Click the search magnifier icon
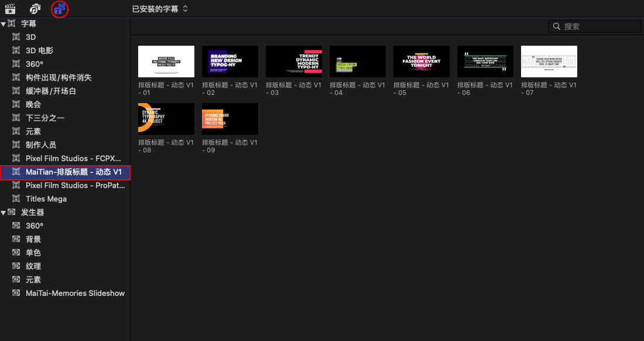Image resolution: width=644 pixels, height=341 pixels. pos(556,26)
